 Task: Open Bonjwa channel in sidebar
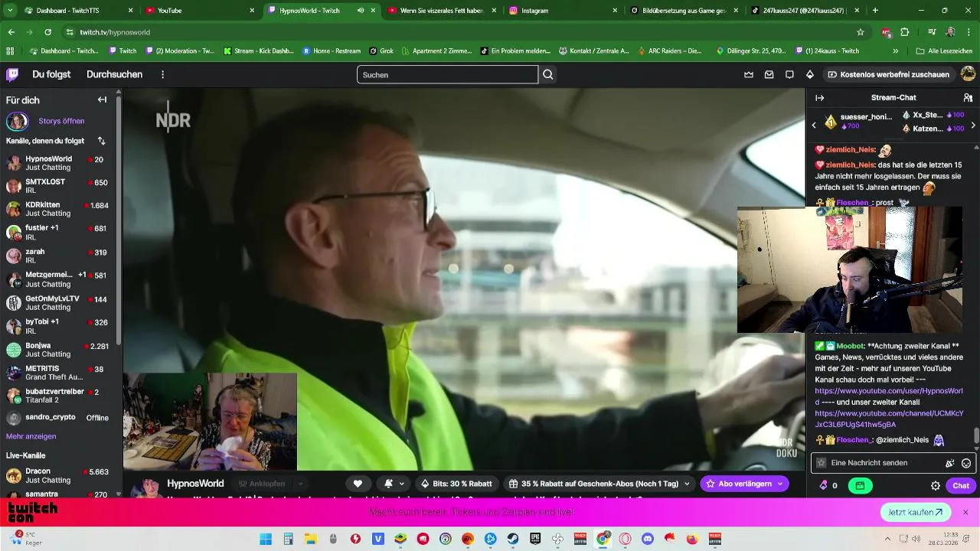[58, 350]
